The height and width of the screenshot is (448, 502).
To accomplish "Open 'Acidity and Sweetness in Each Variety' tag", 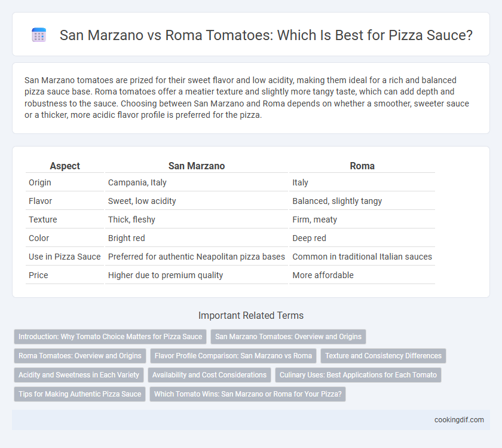I will coord(79,374).
